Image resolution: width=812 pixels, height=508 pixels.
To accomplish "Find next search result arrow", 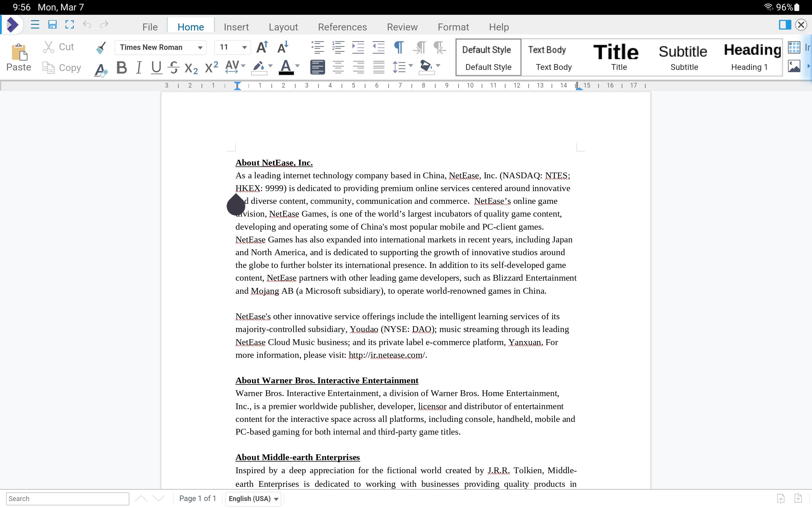I will 159,499.
